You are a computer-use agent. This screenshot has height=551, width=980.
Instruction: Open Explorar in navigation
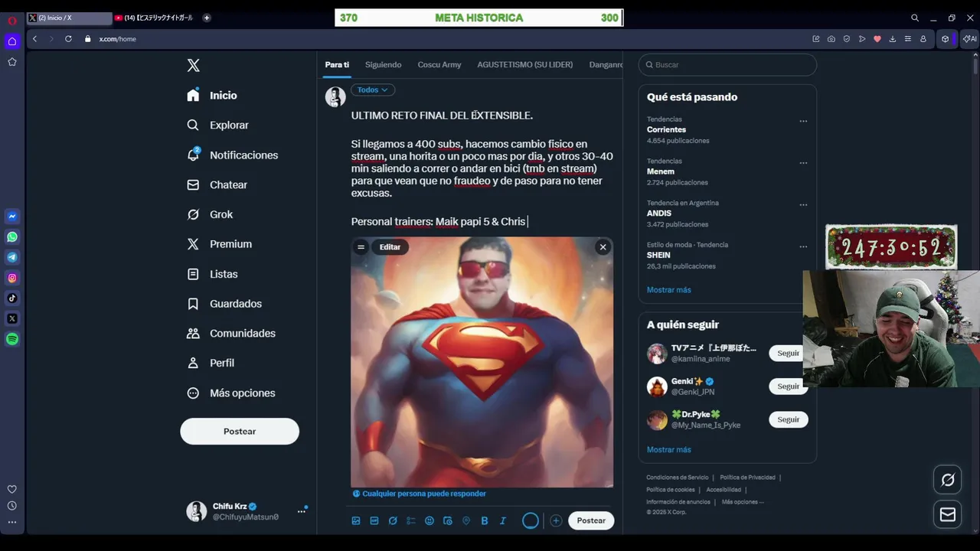point(218,126)
